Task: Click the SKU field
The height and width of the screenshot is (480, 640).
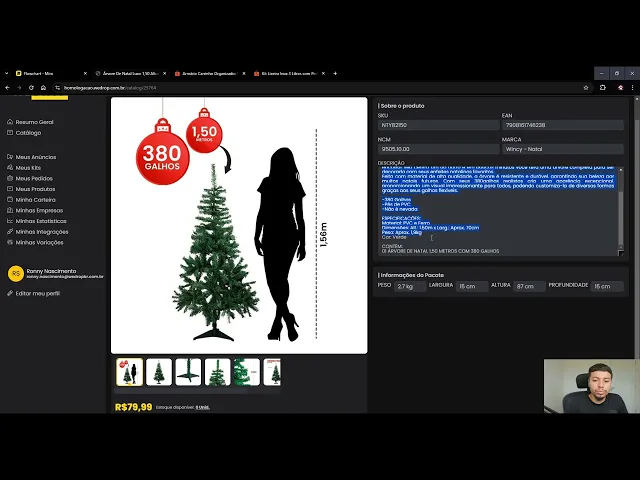Action: pyautogui.click(x=439, y=125)
